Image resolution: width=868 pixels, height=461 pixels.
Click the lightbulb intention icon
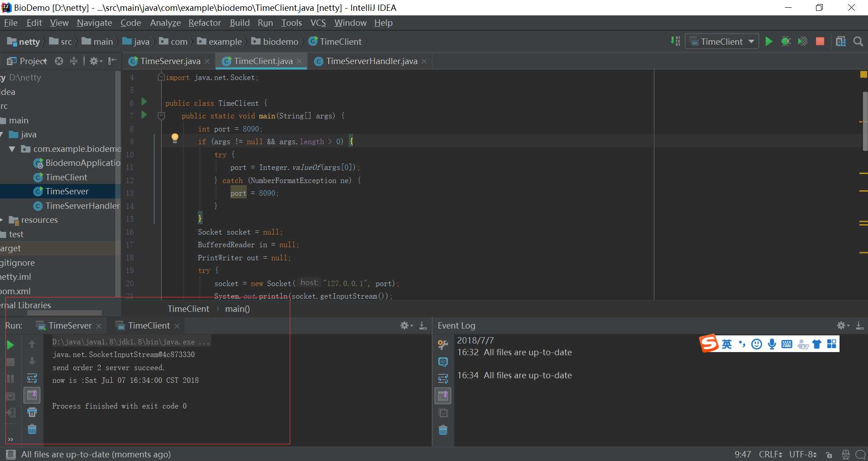click(x=175, y=138)
